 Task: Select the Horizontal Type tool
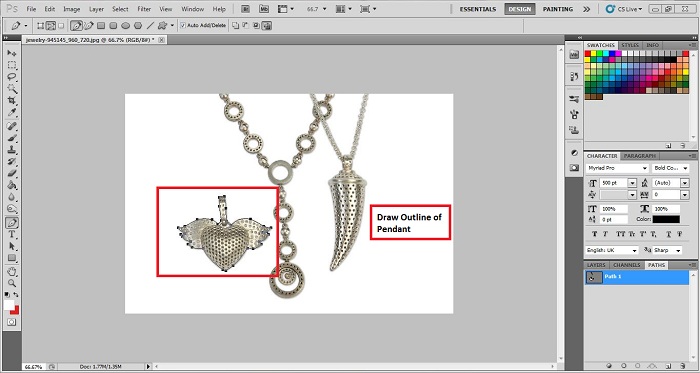12,234
